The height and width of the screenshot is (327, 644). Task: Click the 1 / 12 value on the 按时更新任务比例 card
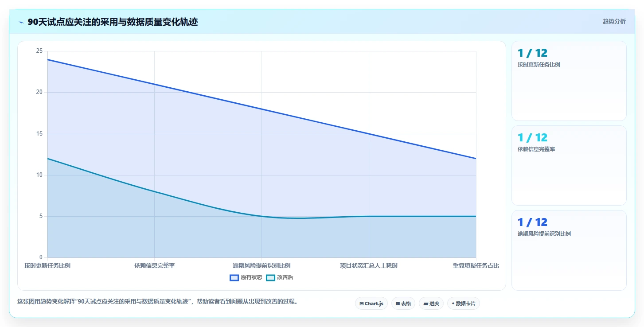(x=532, y=53)
